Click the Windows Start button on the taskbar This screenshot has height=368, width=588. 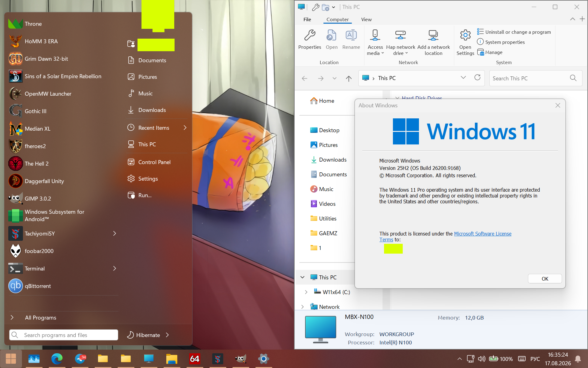[x=11, y=358]
